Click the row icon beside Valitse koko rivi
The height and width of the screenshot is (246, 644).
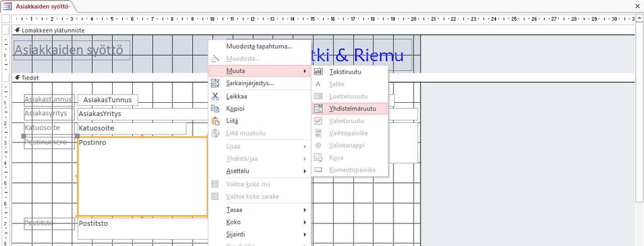pyautogui.click(x=215, y=184)
